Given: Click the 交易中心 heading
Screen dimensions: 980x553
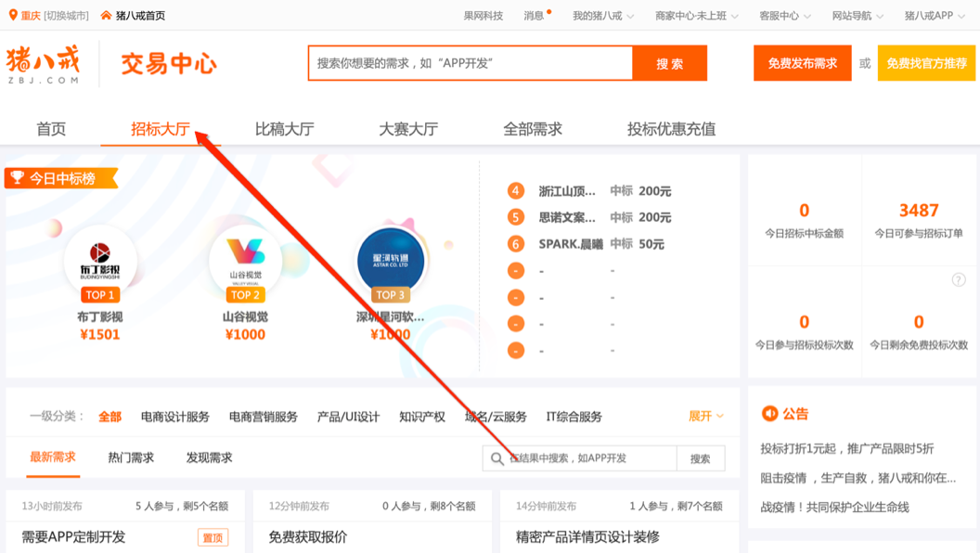Looking at the screenshot, I should [169, 64].
